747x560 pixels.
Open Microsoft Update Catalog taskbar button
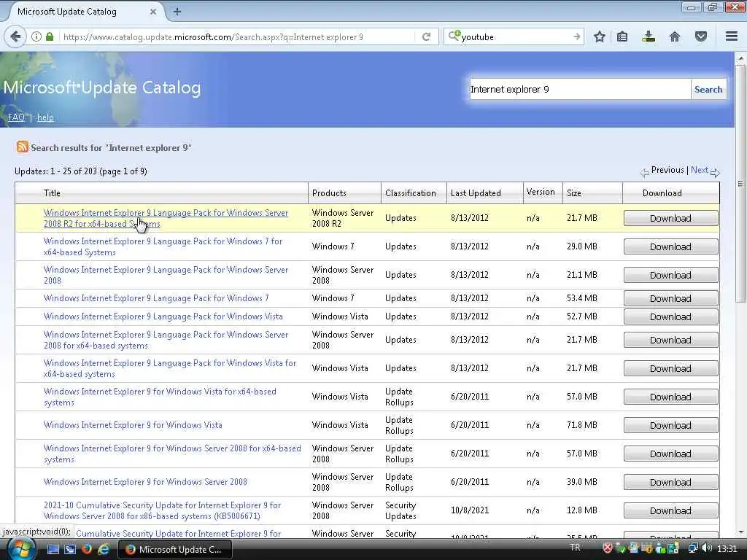174,550
